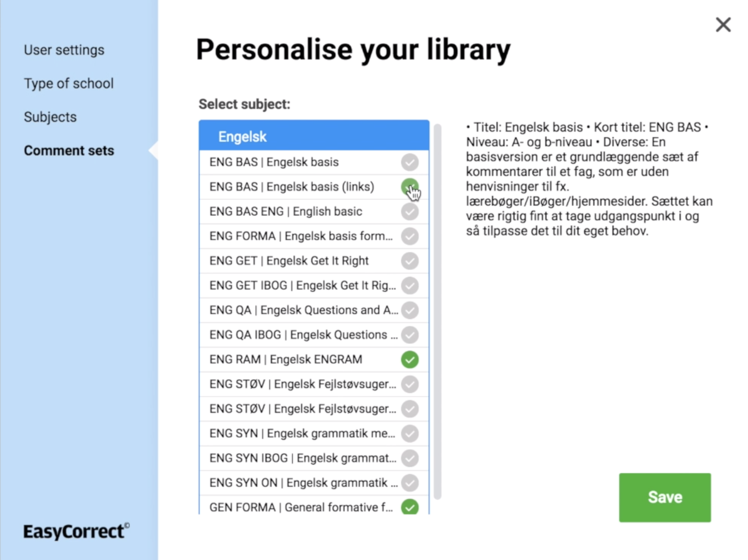Uncheck GEN FORMA General formative set
Viewport: 748px width, 560px height.
tap(409, 507)
